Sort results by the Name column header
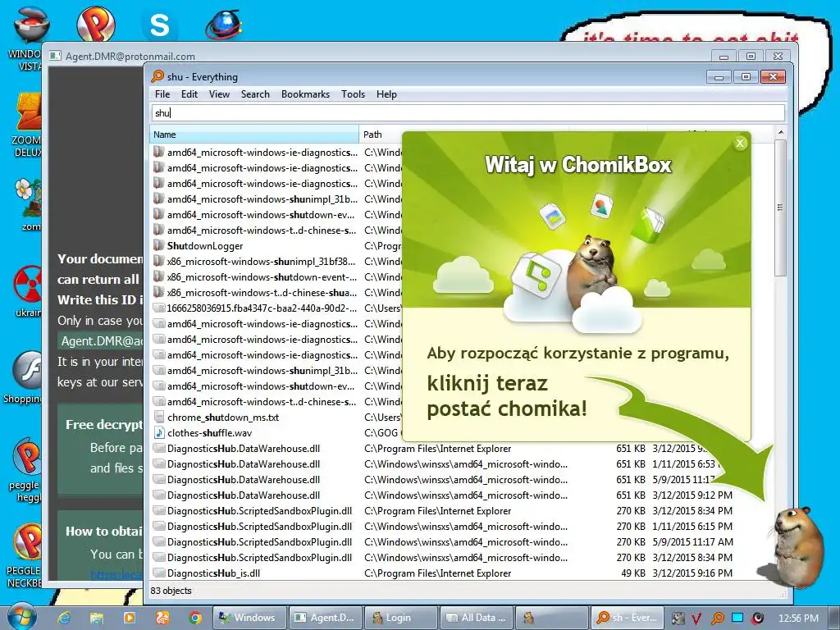Viewport: 840px width, 630px height. pyautogui.click(x=254, y=135)
